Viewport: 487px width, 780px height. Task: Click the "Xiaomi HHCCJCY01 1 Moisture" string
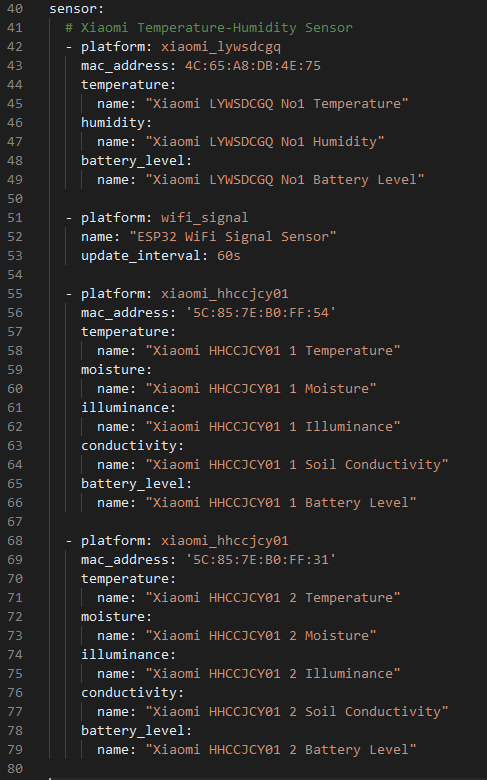point(261,389)
